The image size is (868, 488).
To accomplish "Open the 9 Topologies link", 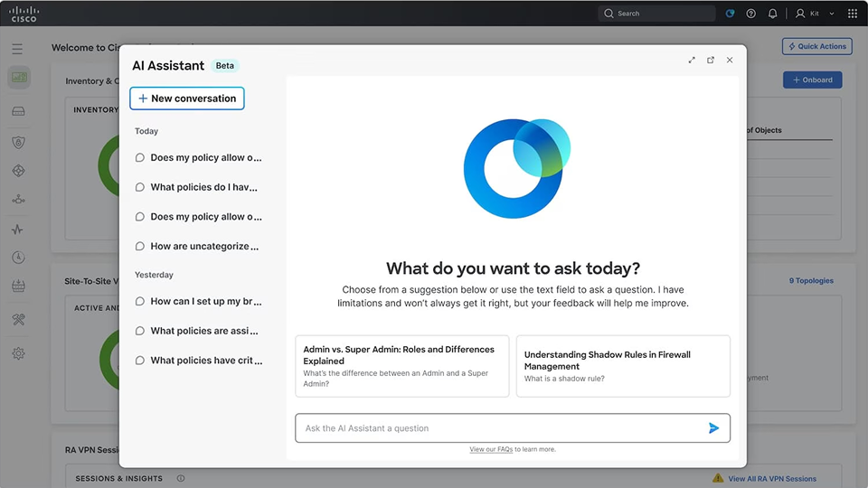I will pyautogui.click(x=811, y=280).
